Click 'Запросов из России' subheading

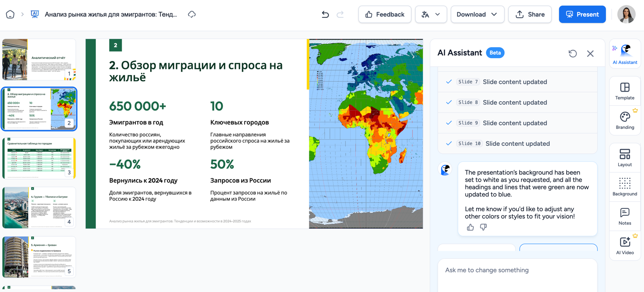click(x=240, y=180)
